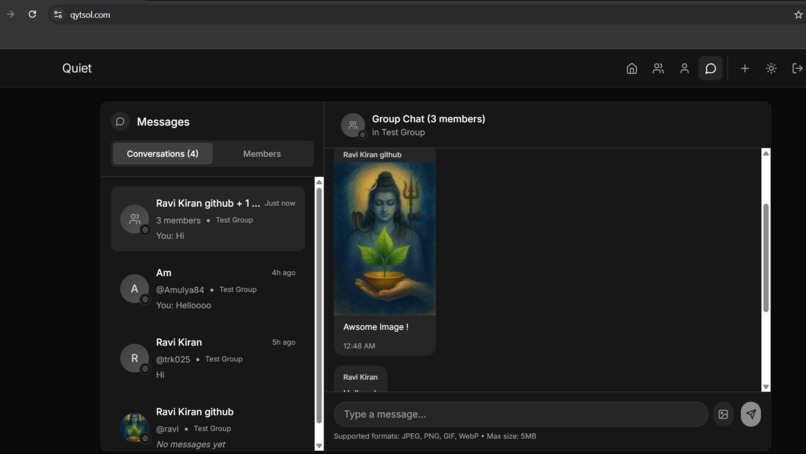Open Ravi Kiran github @ravi conversation
This screenshot has width=806, height=454.
point(208,427)
